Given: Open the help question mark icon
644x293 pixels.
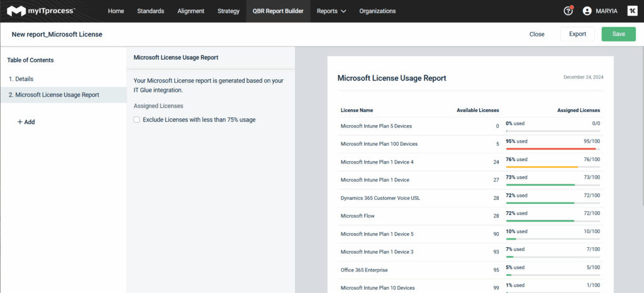Looking at the screenshot, I should point(569,11).
